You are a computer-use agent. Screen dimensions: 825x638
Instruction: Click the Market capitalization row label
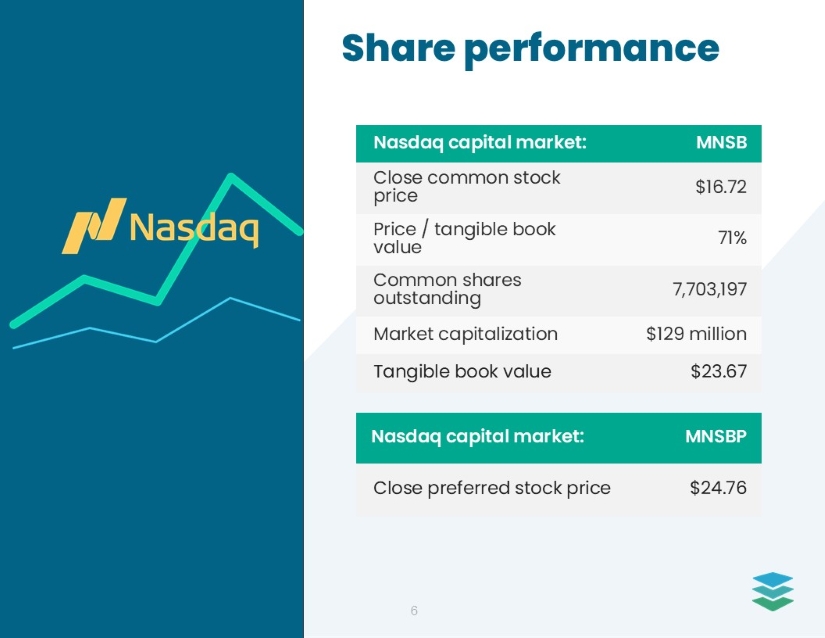click(x=465, y=334)
